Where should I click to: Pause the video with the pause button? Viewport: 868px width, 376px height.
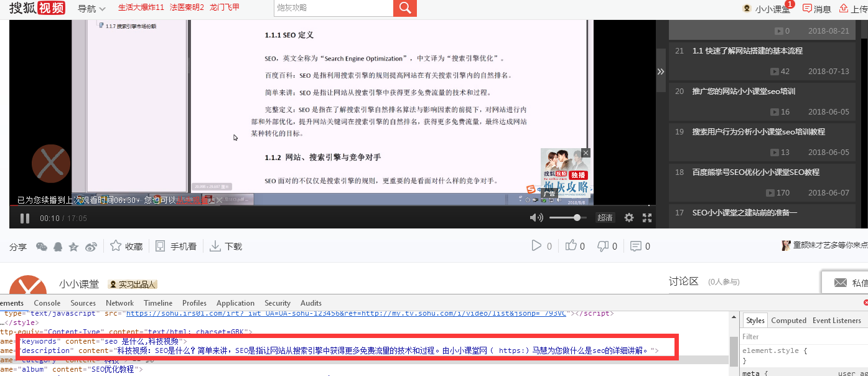pyautogui.click(x=25, y=218)
